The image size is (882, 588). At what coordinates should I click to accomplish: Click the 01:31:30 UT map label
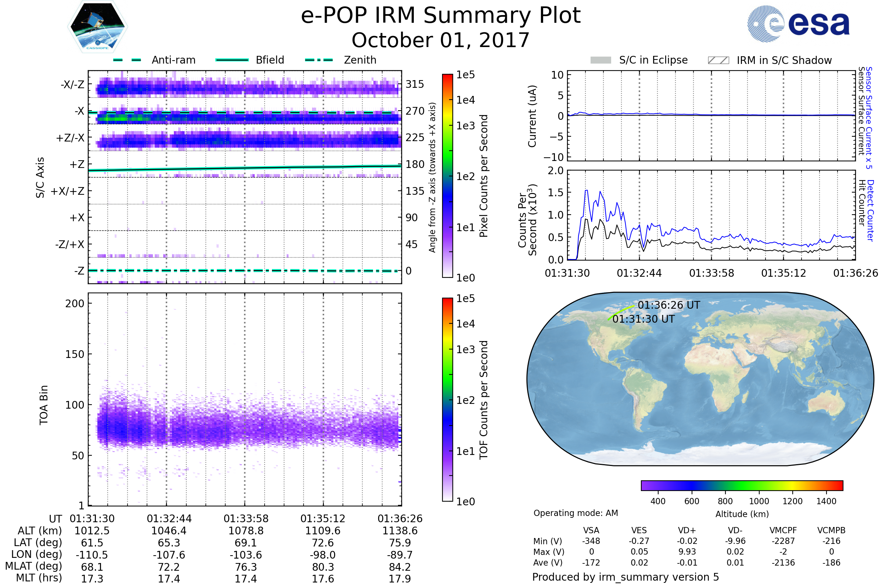click(643, 319)
